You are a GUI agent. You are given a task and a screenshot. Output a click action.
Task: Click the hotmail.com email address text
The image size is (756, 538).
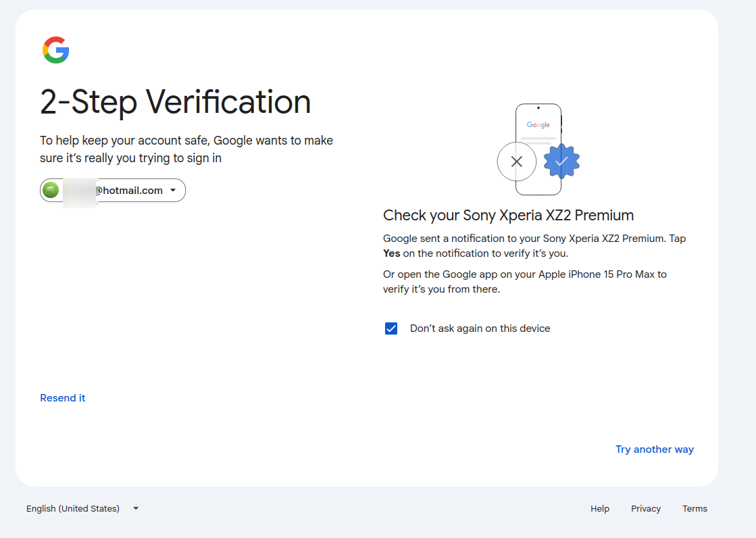tap(130, 191)
